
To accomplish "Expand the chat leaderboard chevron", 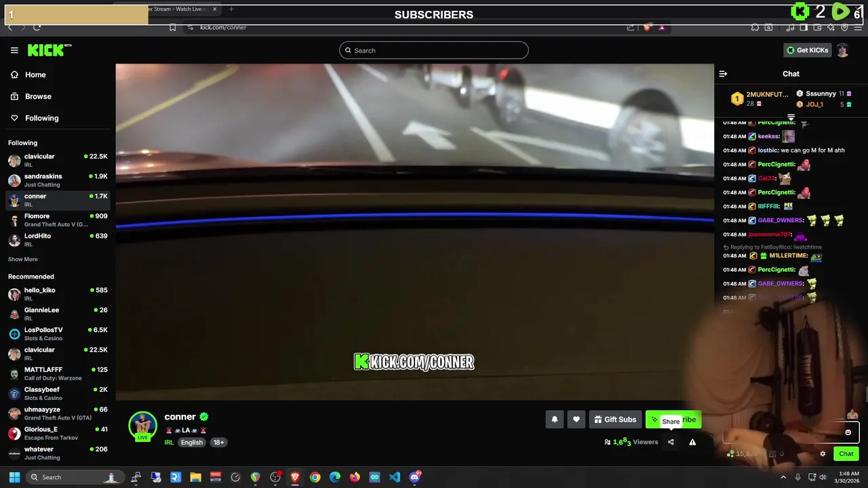I will [x=791, y=118].
